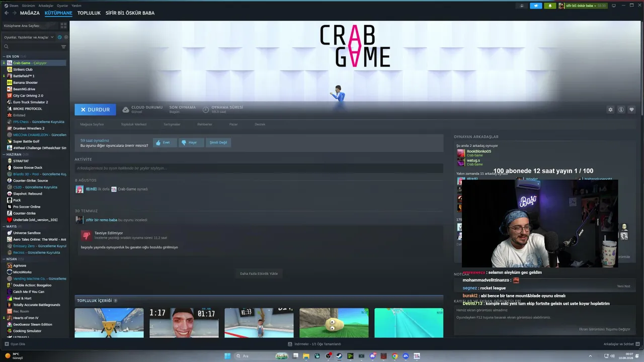Screen dimensions: 644x362
Task: Select Euro Truck Simulator 2 in library
Action: coord(35,102)
